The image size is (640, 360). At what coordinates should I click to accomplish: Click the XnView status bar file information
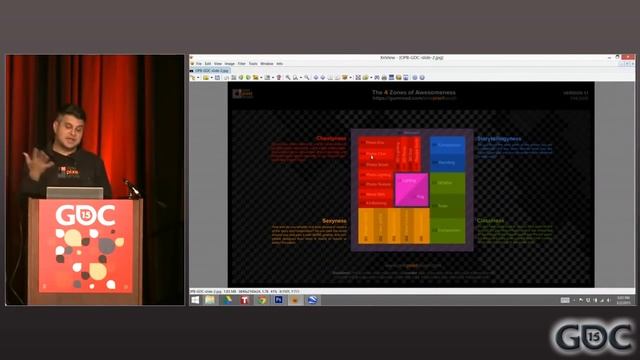point(245,291)
